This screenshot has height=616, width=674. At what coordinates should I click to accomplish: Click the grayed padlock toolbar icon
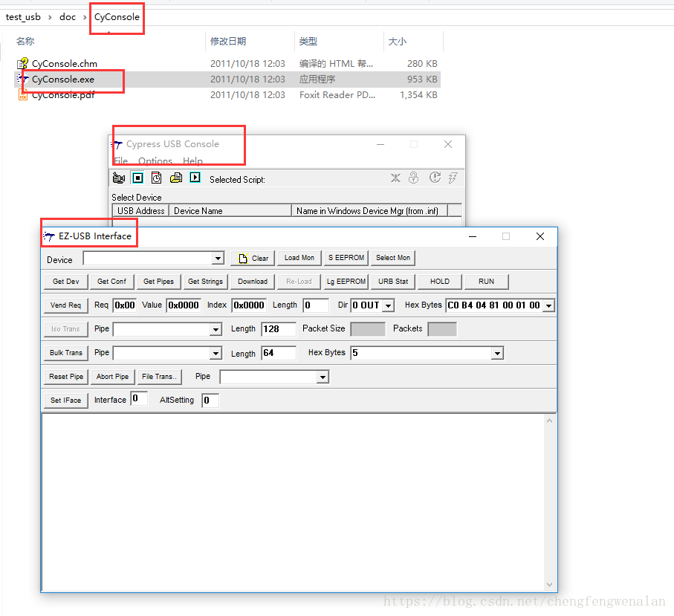[x=413, y=178]
